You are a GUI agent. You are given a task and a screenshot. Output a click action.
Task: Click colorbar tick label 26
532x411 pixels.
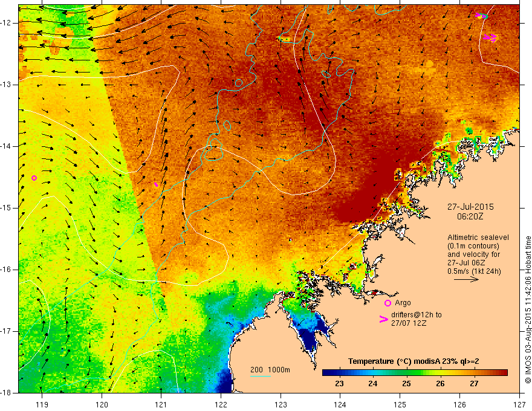440,384
